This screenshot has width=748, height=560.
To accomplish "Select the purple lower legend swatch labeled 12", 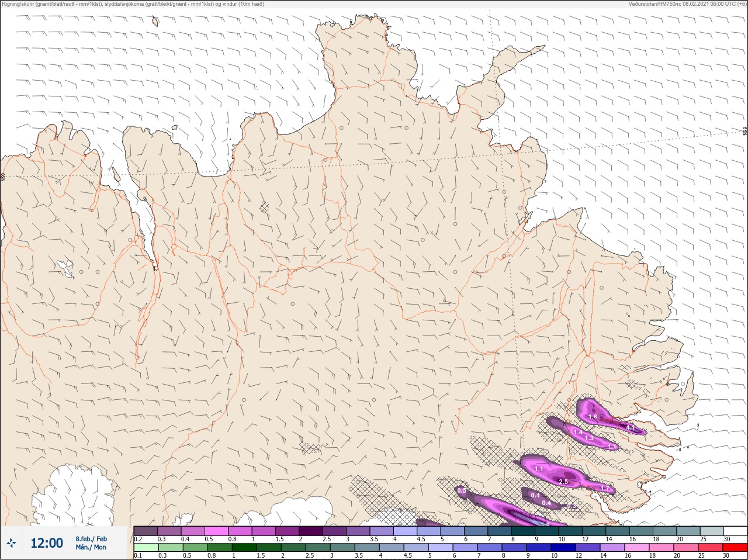I will click(588, 548).
